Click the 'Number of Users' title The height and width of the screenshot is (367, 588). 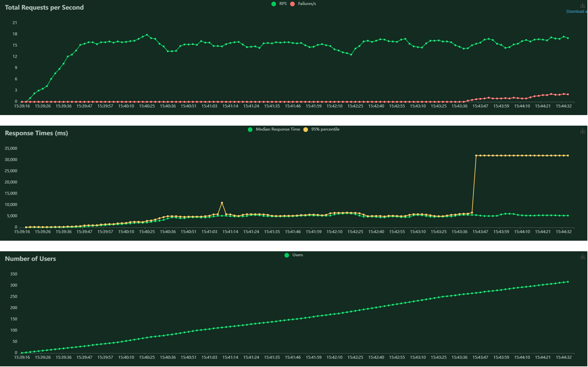[30, 259]
